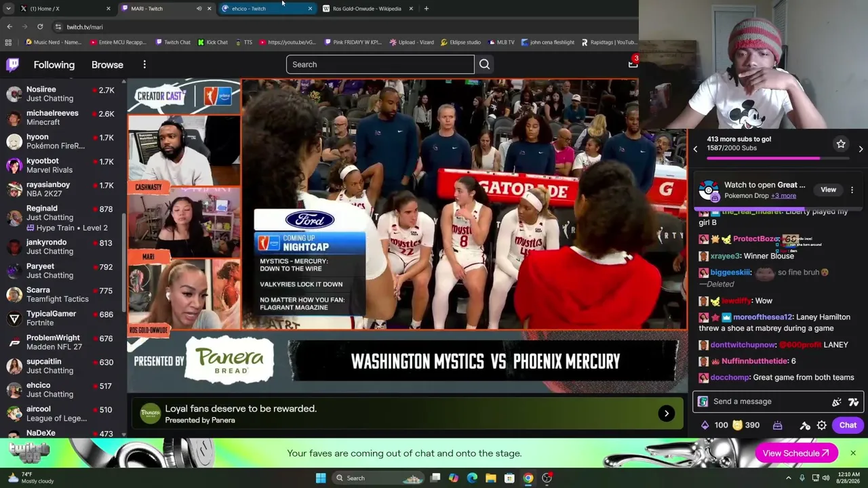868x488 pixels.
Task: Switch to the ehcico - Twitch tab
Action: (x=267, y=9)
